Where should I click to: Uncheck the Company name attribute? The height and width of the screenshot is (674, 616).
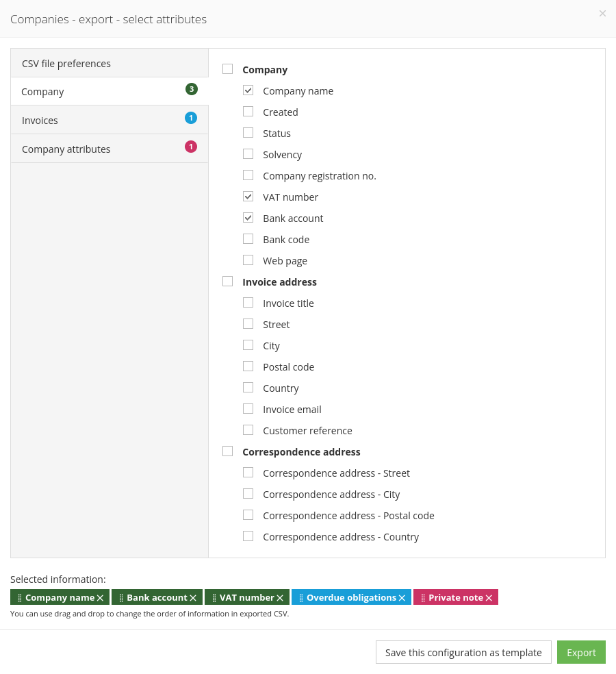coord(248,90)
